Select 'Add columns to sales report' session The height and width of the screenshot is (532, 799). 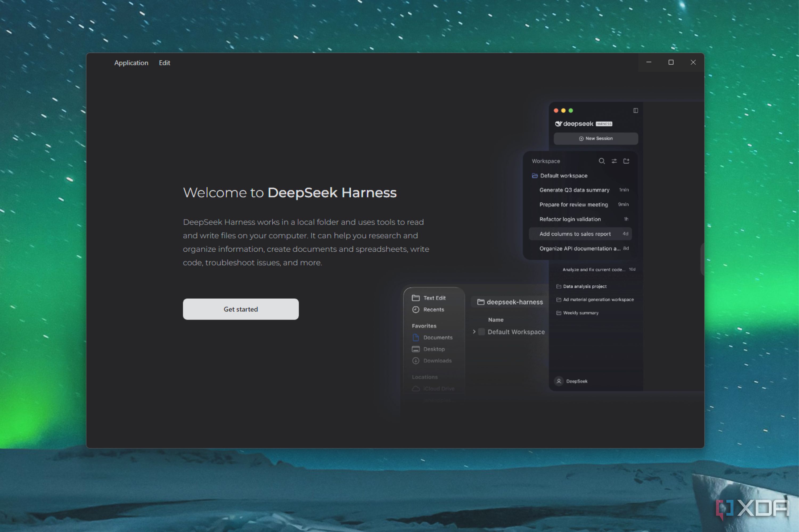(580, 234)
